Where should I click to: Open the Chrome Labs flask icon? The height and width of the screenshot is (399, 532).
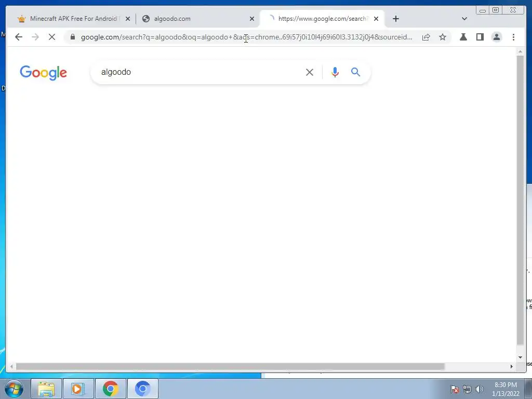[463, 37]
